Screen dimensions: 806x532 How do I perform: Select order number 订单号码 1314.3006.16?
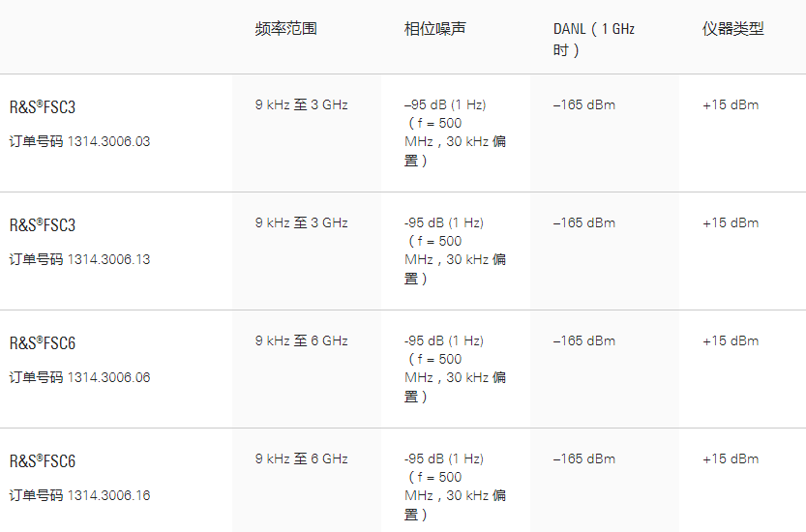[x=80, y=495]
